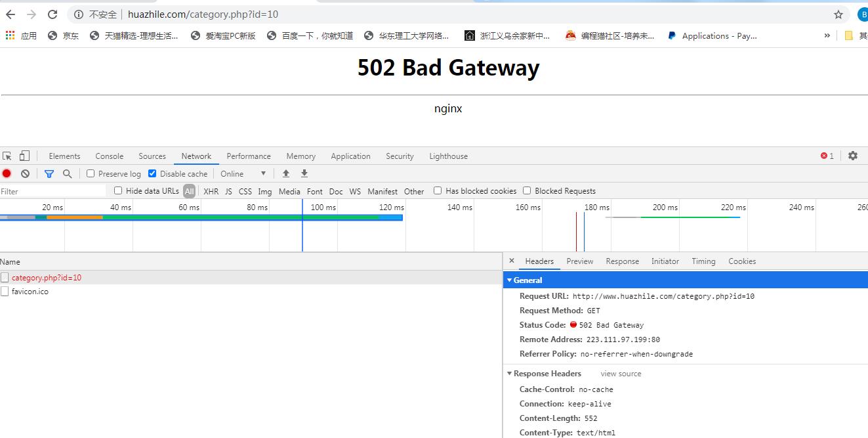Select the Network tab
868x438 pixels.
(197, 156)
